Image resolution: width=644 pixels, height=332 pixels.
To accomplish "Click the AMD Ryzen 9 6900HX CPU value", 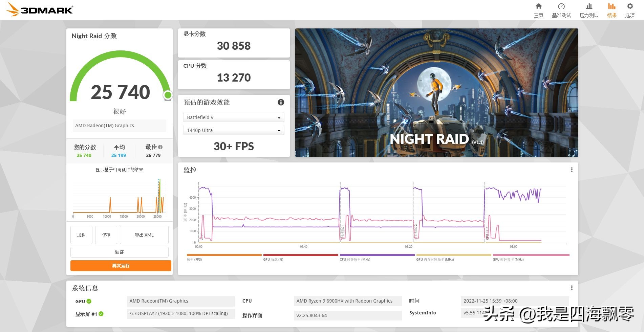I will [348, 301].
